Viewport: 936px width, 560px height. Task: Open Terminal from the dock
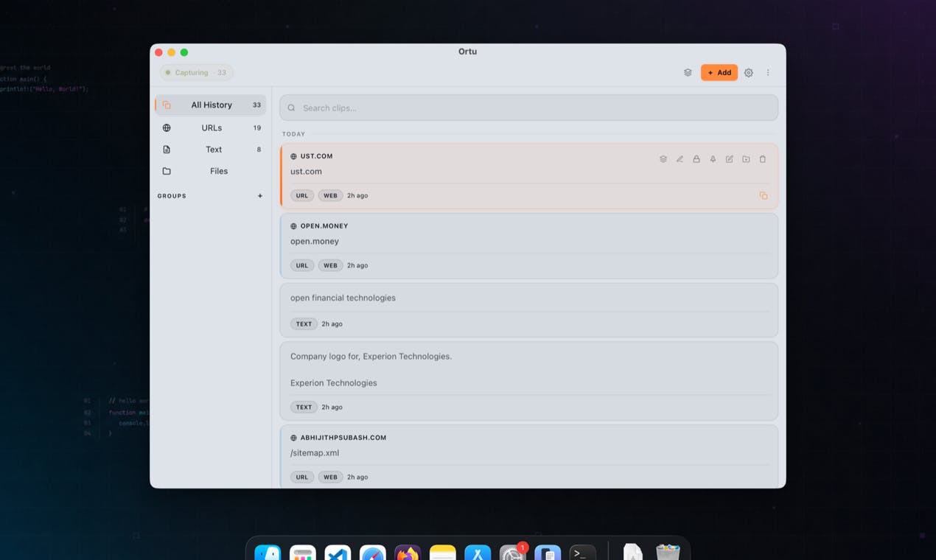(582, 553)
